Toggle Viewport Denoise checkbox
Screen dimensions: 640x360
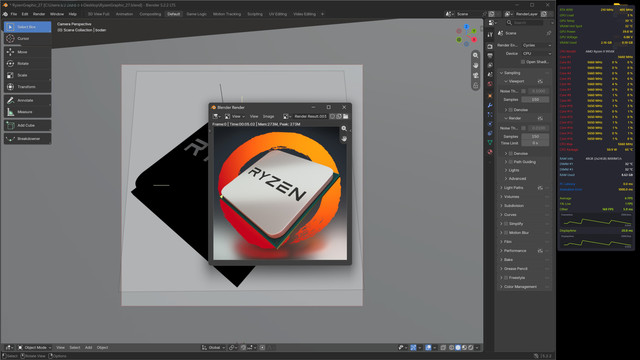click(x=511, y=110)
